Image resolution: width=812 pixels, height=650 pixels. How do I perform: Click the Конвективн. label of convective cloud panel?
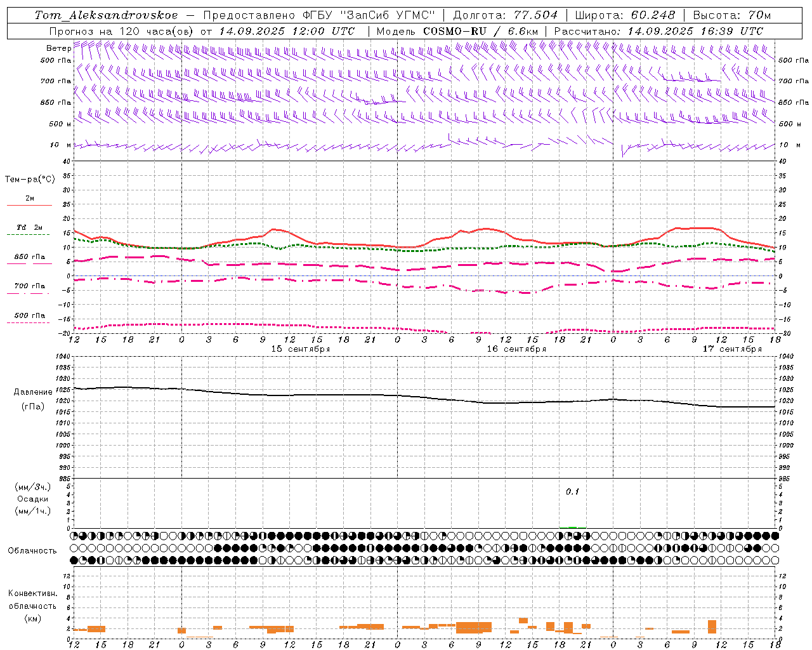(32, 594)
